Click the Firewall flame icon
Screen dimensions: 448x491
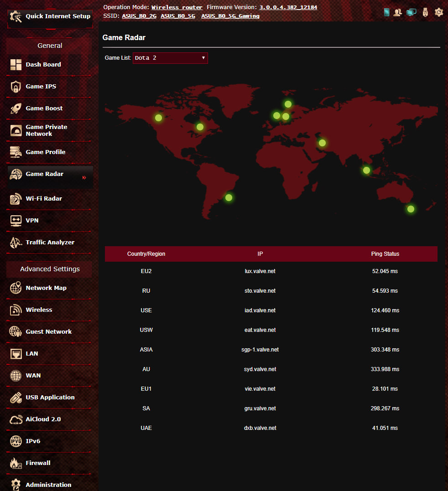[16, 463]
